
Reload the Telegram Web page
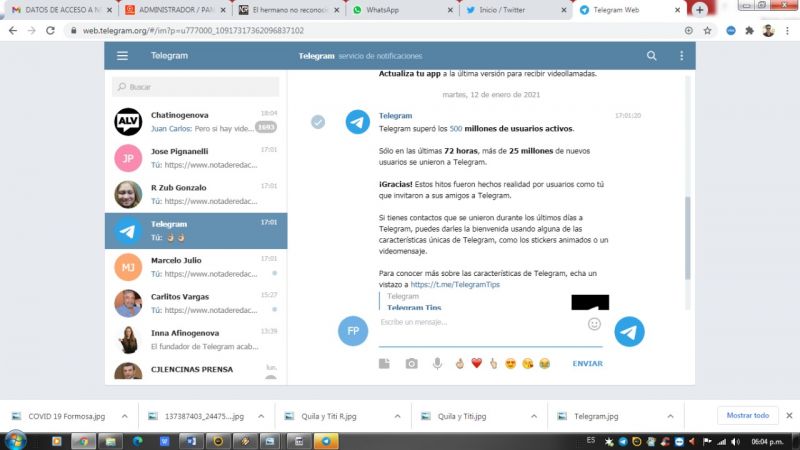coord(50,31)
